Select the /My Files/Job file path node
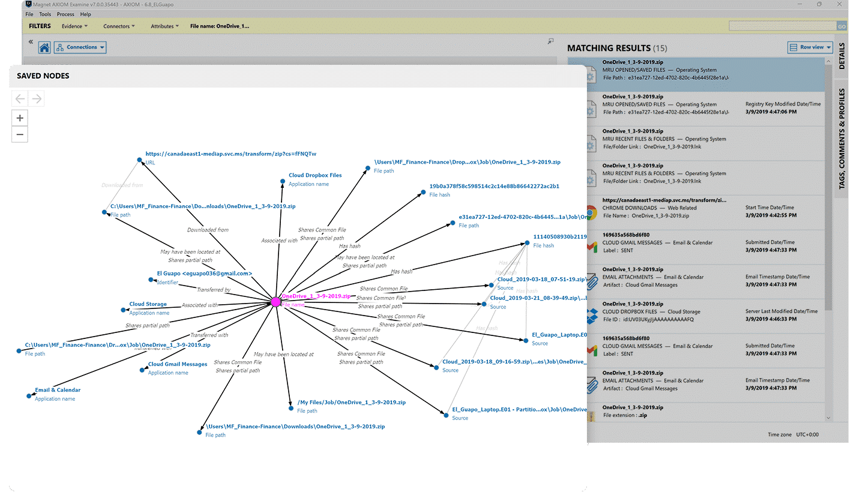Image resolution: width=860 pixels, height=504 pixels. pos(290,408)
